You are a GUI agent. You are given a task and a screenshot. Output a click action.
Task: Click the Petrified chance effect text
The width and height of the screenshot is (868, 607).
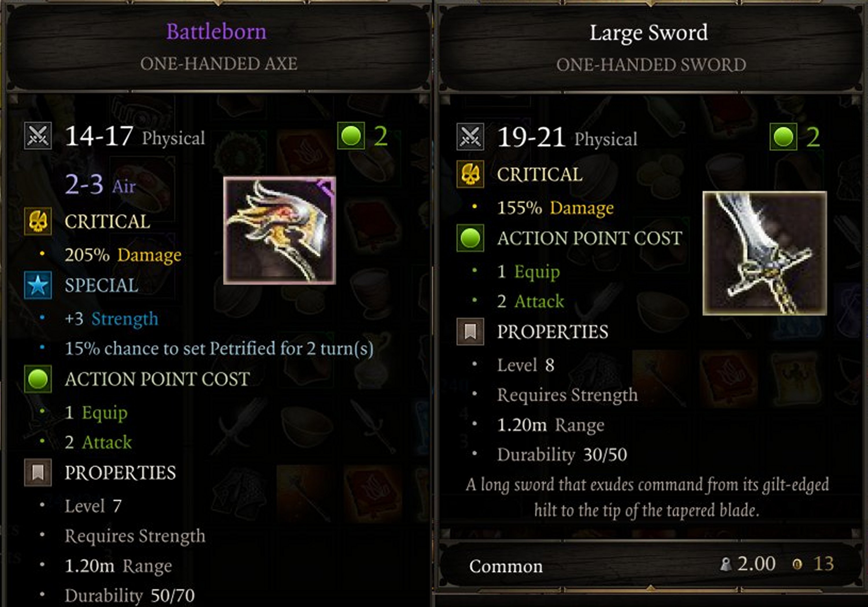[219, 348]
